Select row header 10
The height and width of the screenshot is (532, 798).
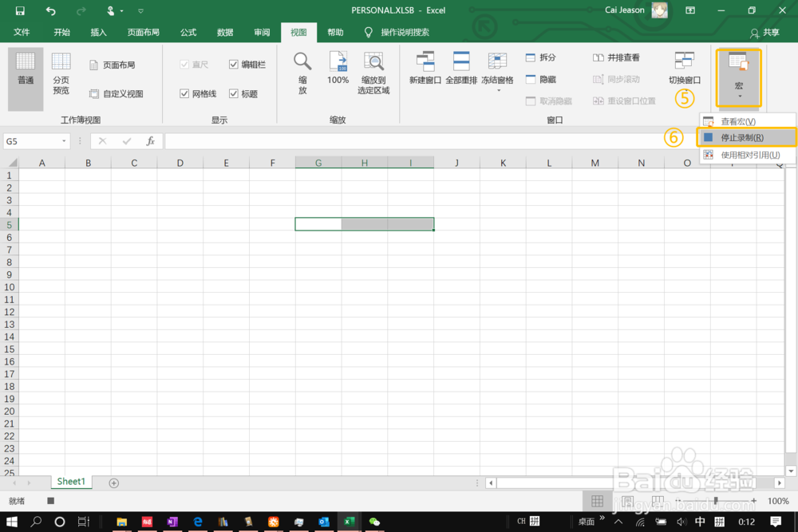[9, 287]
